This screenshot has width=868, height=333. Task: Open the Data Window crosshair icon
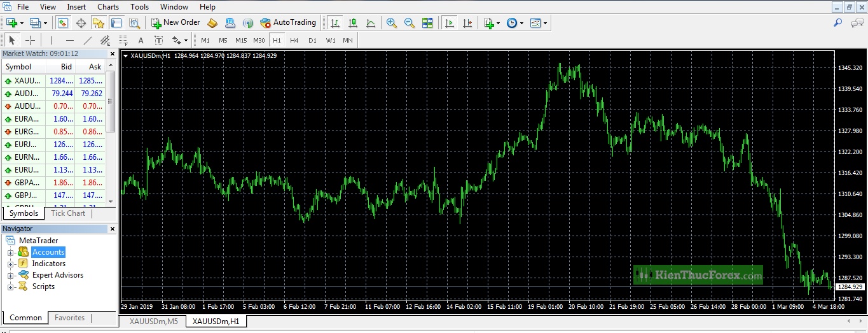tap(81, 23)
